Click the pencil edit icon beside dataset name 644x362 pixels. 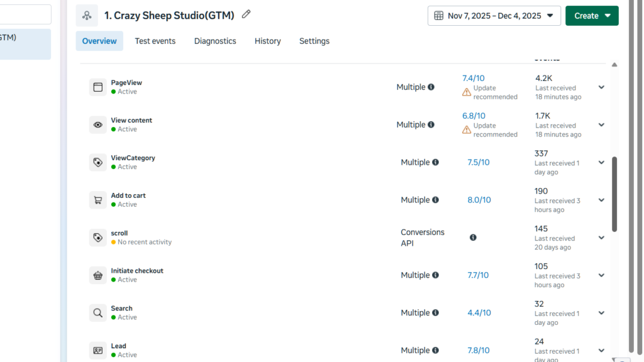click(246, 14)
